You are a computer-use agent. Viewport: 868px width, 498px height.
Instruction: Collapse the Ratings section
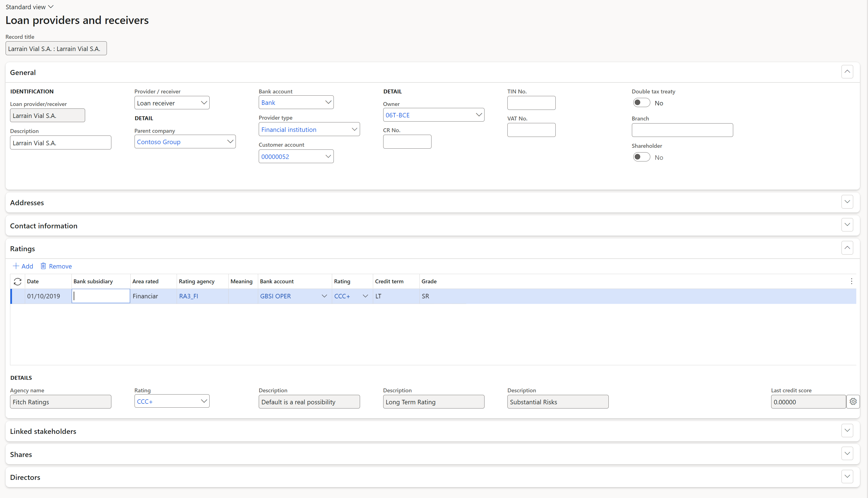pyautogui.click(x=847, y=248)
